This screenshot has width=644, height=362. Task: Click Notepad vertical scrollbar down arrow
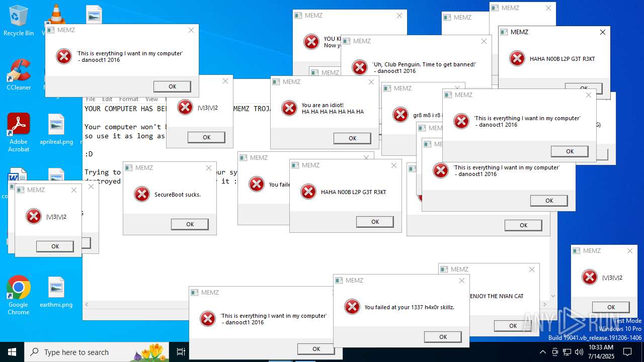click(553, 296)
